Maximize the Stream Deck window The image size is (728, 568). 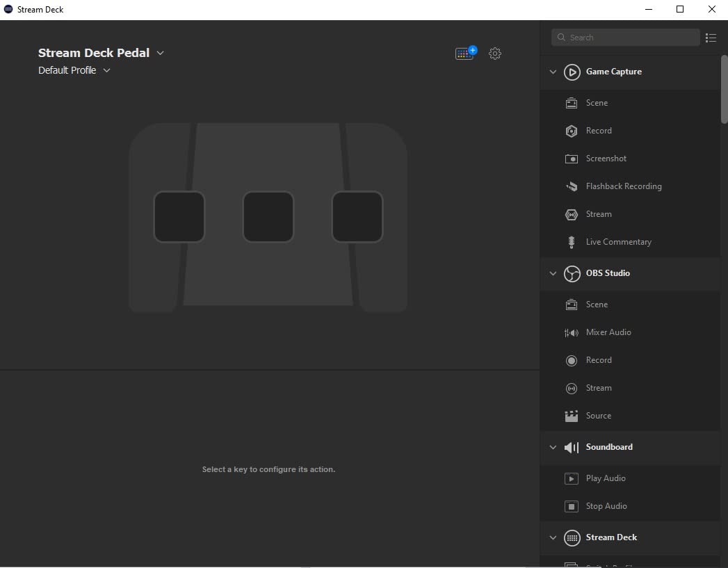pos(680,9)
